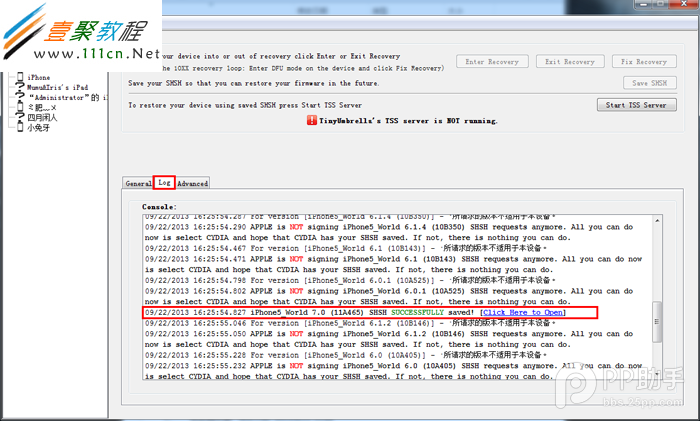Switch to the General tab

[138, 183]
